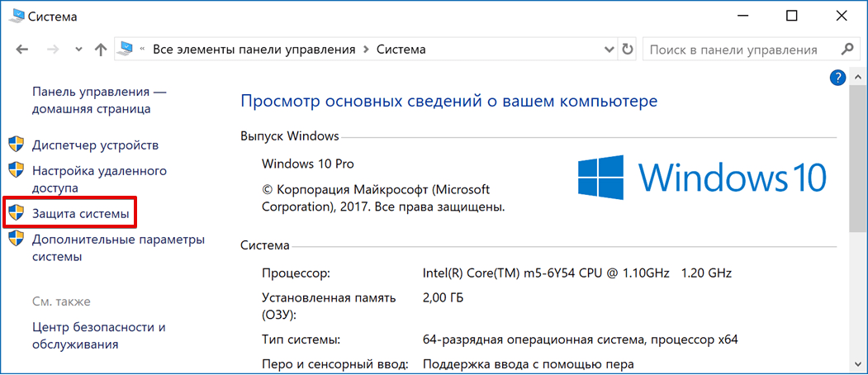Click the vertical scrollbar up arrow
The width and height of the screenshot is (868, 375).
[859, 77]
